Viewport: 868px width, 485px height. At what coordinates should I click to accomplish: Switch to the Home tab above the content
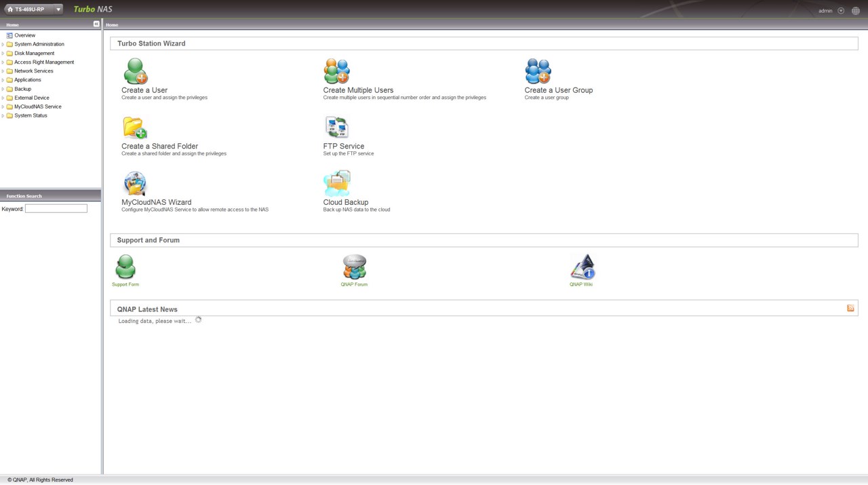[x=112, y=24]
